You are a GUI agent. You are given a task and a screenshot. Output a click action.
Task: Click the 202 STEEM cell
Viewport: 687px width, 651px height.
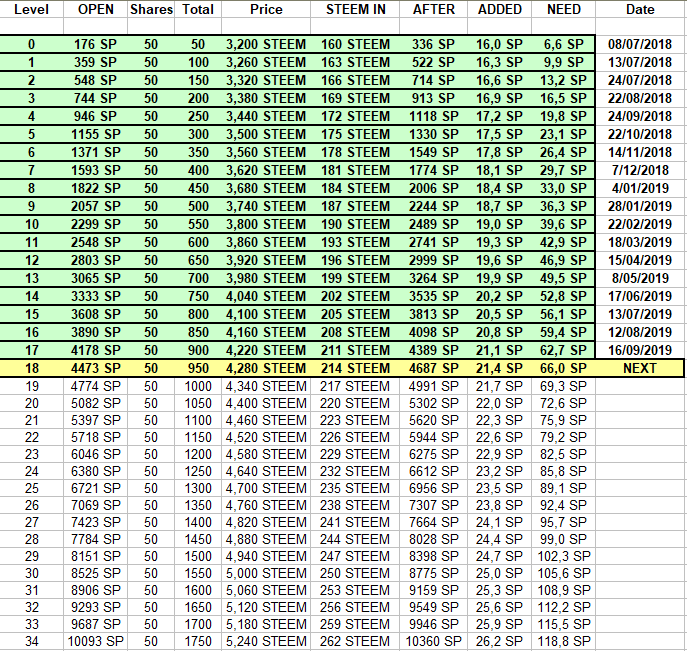355,296
